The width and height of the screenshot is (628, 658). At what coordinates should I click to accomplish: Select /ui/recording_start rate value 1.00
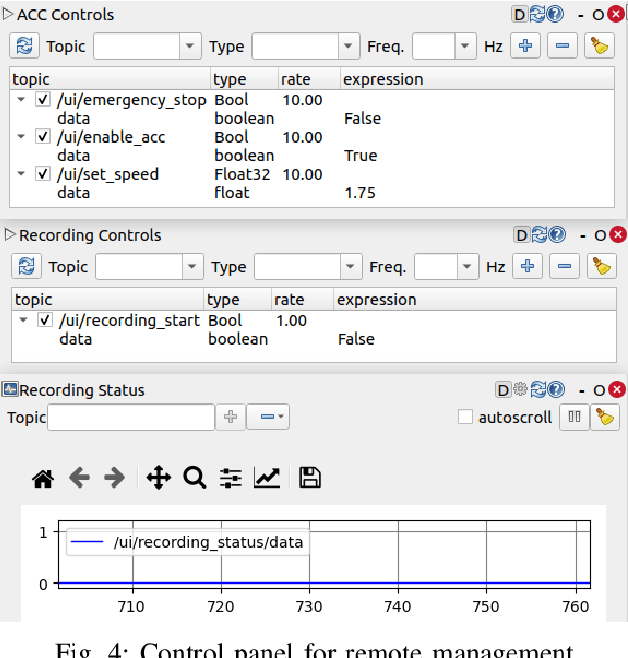tap(292, 321)
